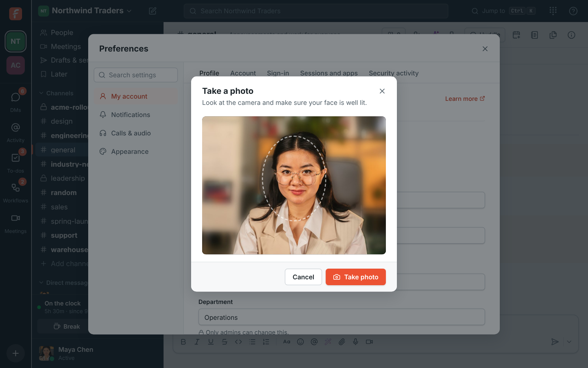The image size is (588, 368).
Task: Switch to the AC workspace avatar
Action: pos(15,65)
